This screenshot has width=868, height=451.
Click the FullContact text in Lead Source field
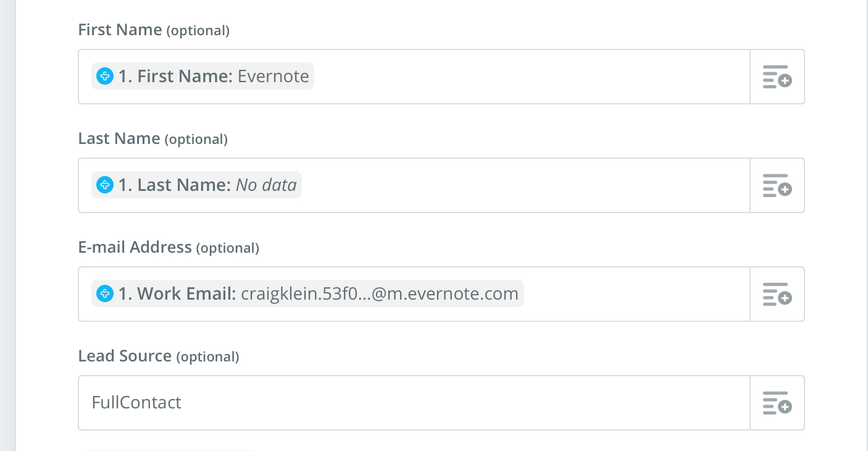click(136, 403)
